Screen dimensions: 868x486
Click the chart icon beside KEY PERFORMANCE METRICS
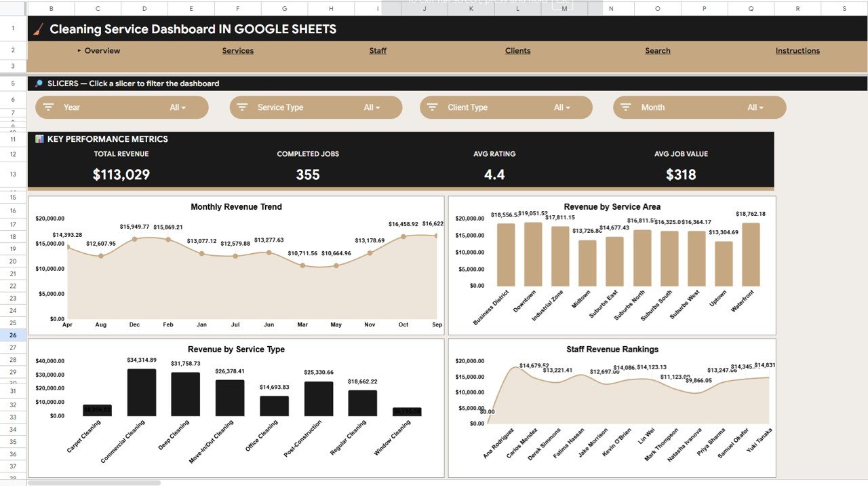(38, 138)
